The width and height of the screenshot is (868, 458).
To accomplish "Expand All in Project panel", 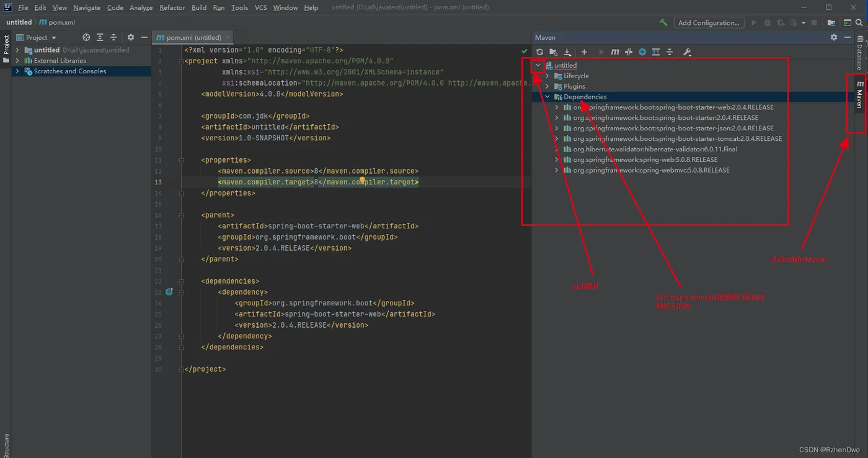I will pos(100,37).
